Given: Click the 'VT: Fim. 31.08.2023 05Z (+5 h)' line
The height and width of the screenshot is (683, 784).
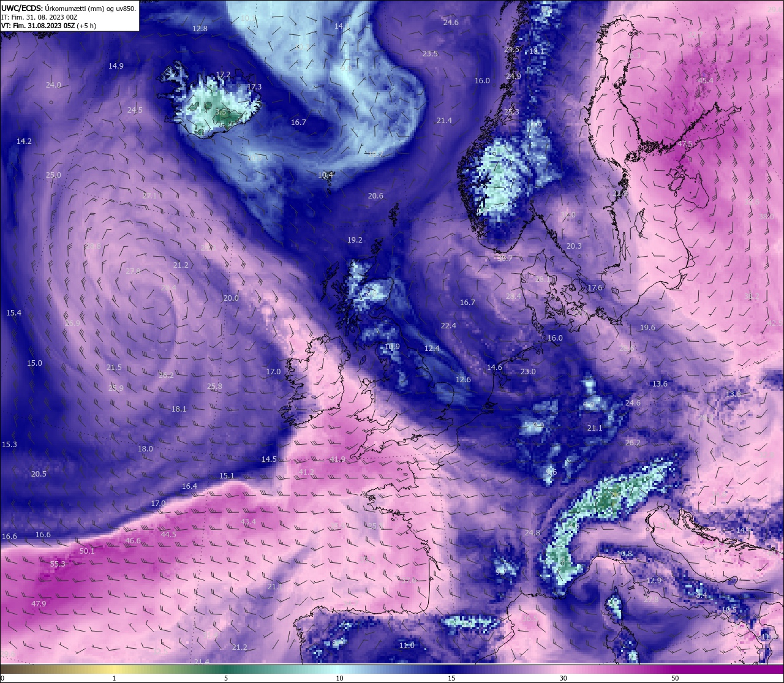Looking at the screenshot, I should click(48, 26).
